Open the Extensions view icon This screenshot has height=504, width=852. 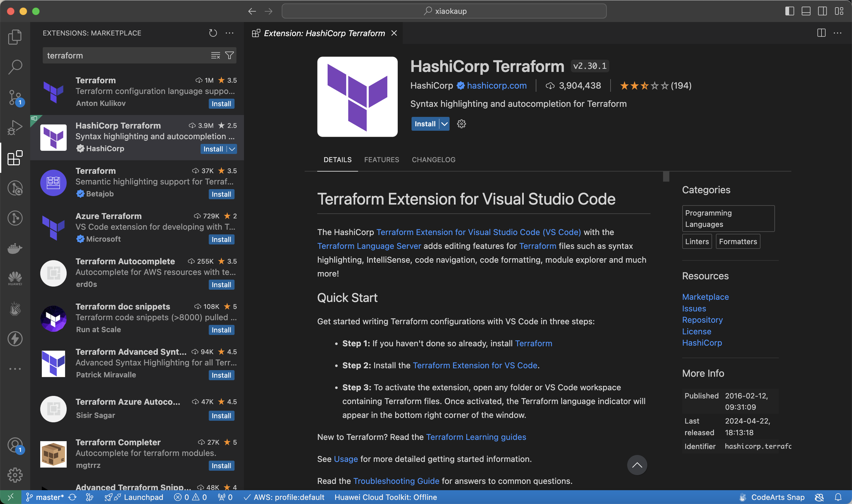tap(15, 158)
